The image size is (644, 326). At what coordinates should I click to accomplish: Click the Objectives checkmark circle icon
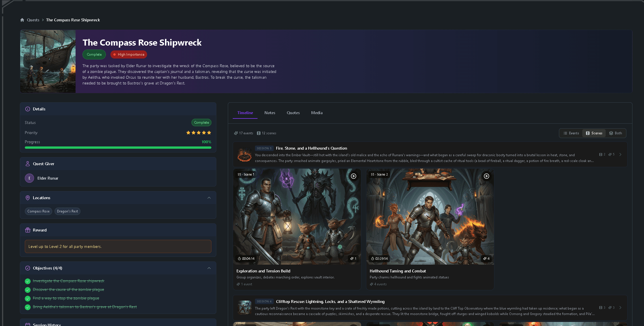[28, 268]
